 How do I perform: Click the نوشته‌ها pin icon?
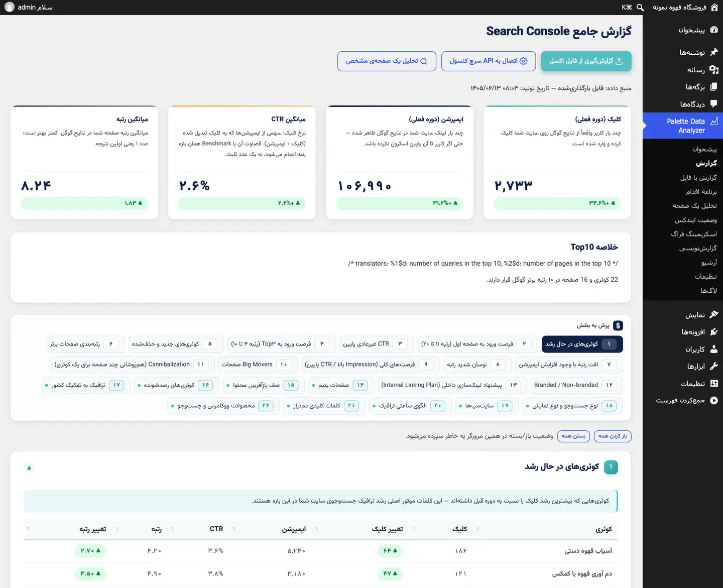pyautogui.click(x=714, y=52)
